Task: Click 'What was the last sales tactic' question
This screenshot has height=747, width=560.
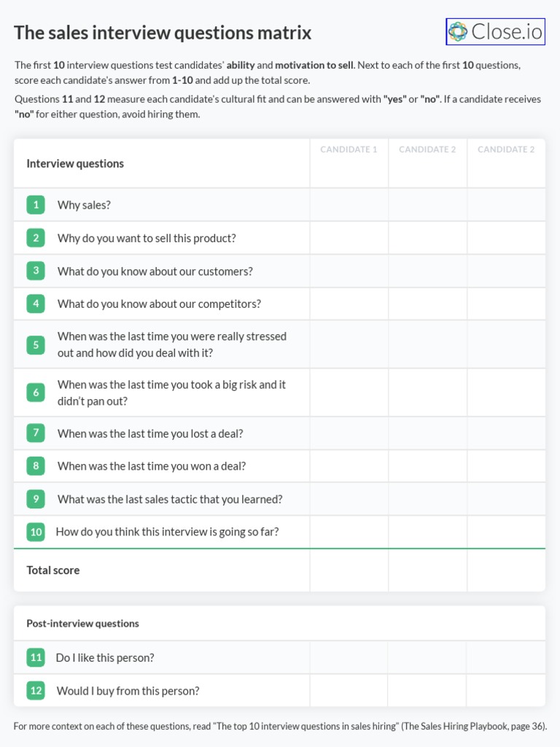Action: point(170,499)
